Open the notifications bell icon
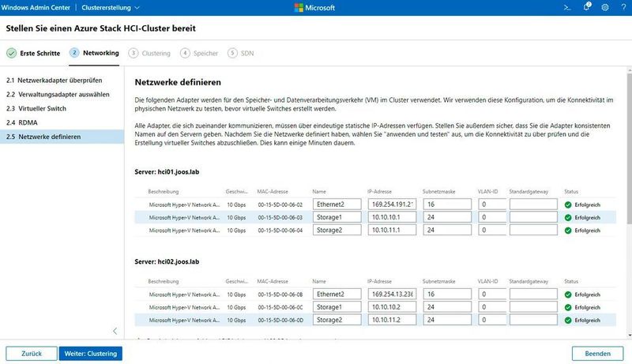 pos(586,7)
